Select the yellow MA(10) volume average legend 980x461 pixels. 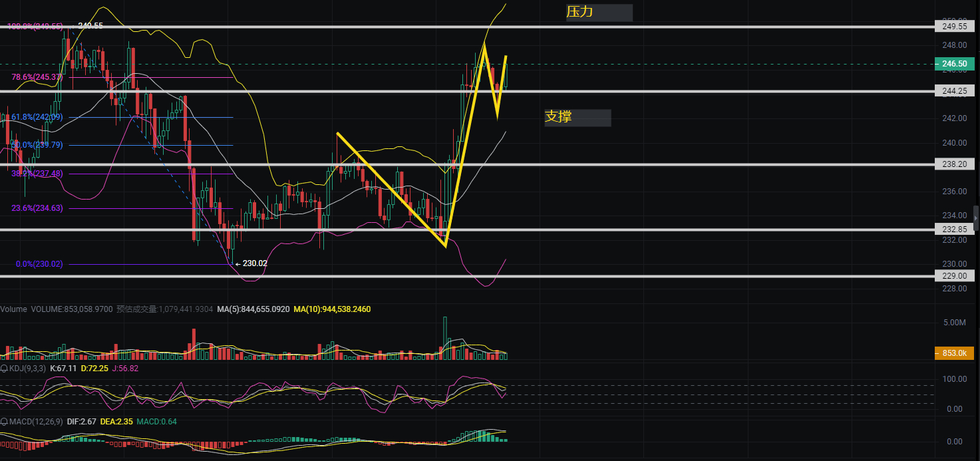(332, 309)
